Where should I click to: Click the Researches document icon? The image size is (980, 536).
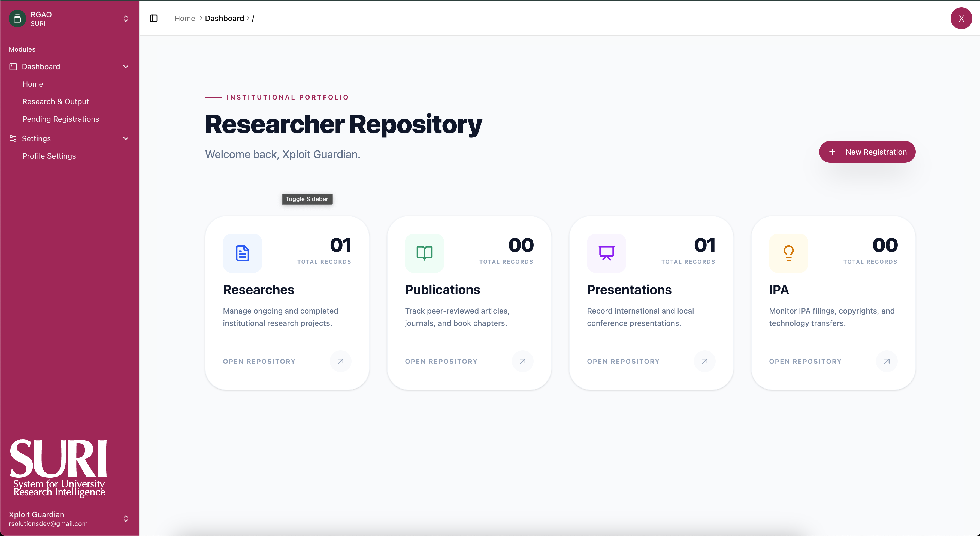(x=242, y=253)
